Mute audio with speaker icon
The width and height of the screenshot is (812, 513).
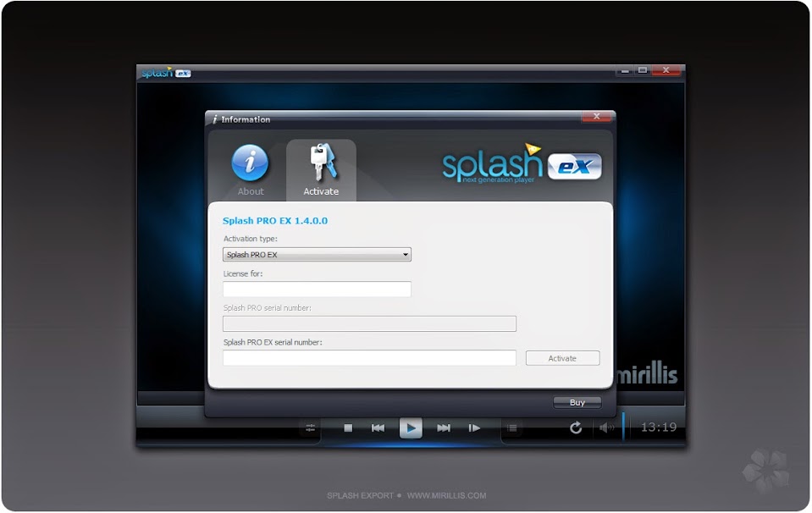pos(606,427)
